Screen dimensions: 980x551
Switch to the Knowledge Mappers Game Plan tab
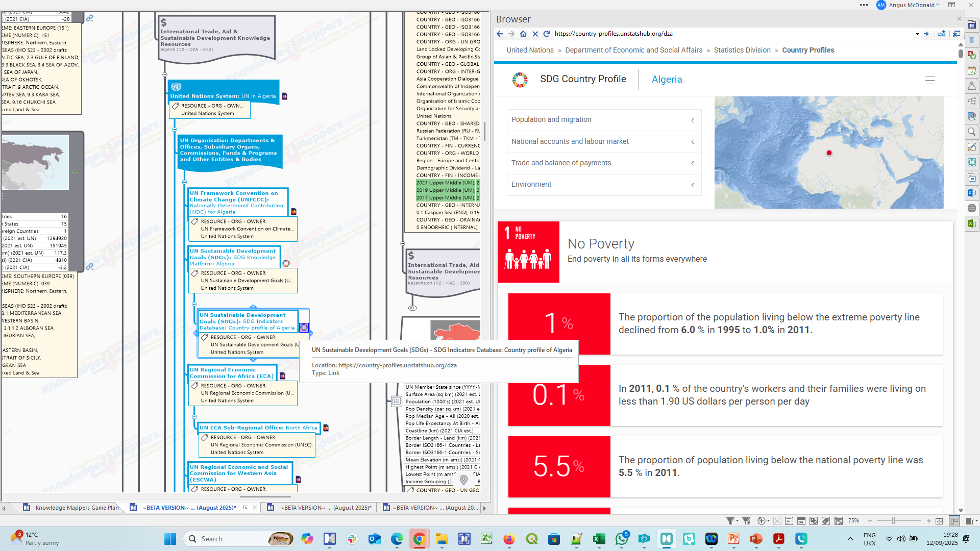click(77, 508)
